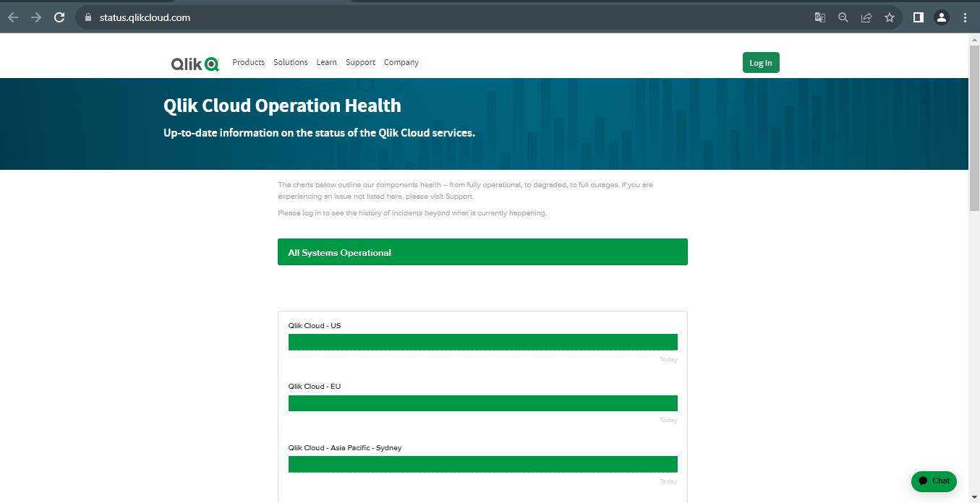Open the Products menu
The image size is (980, 503).
tap(249, 62)
